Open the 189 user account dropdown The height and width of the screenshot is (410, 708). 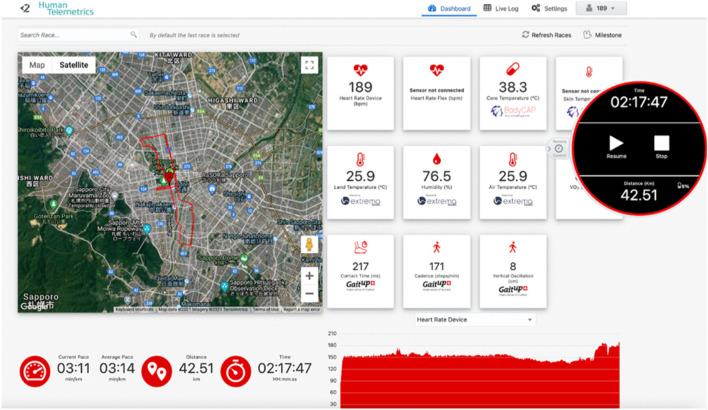(599, 9)
